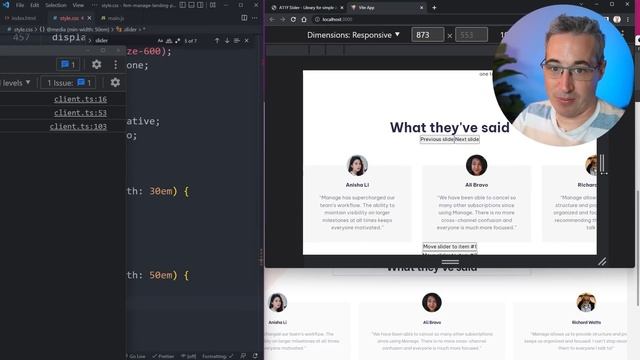Click the right edge viewport resize handle
This screenshot has width=640, height=360.
click(x=602, y=164)
